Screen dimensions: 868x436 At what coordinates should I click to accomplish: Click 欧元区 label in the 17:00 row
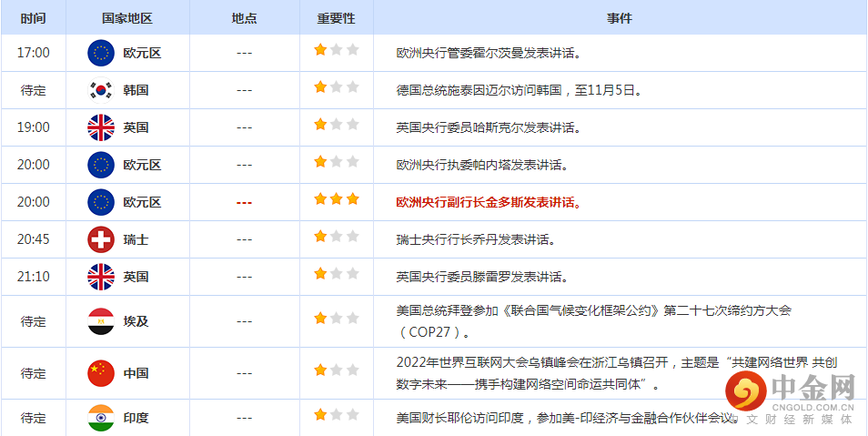pyautogui.click(x=142, y=53)
